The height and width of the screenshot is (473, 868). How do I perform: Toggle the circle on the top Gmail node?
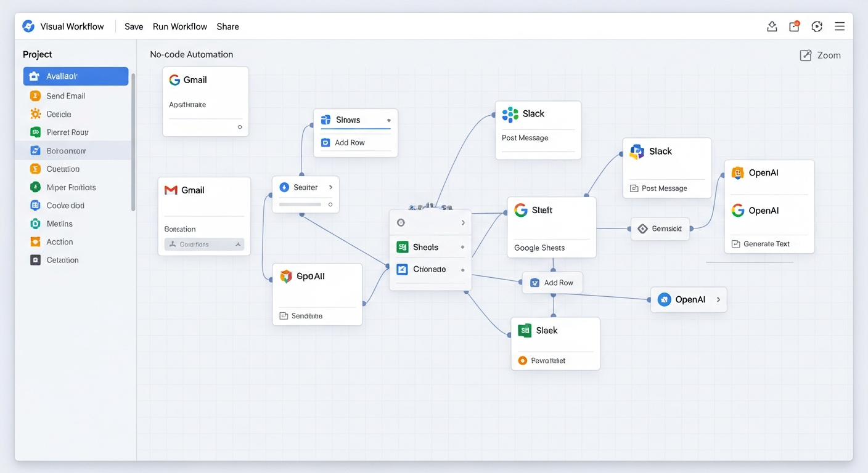click(x=240, y=127)
